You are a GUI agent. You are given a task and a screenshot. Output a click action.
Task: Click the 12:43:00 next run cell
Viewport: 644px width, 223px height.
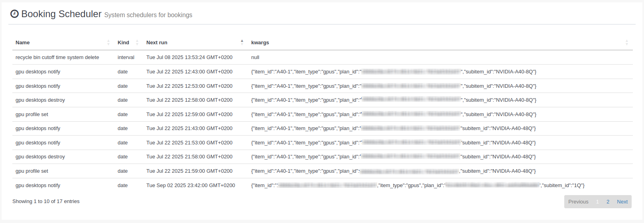[x=189, y=72]
